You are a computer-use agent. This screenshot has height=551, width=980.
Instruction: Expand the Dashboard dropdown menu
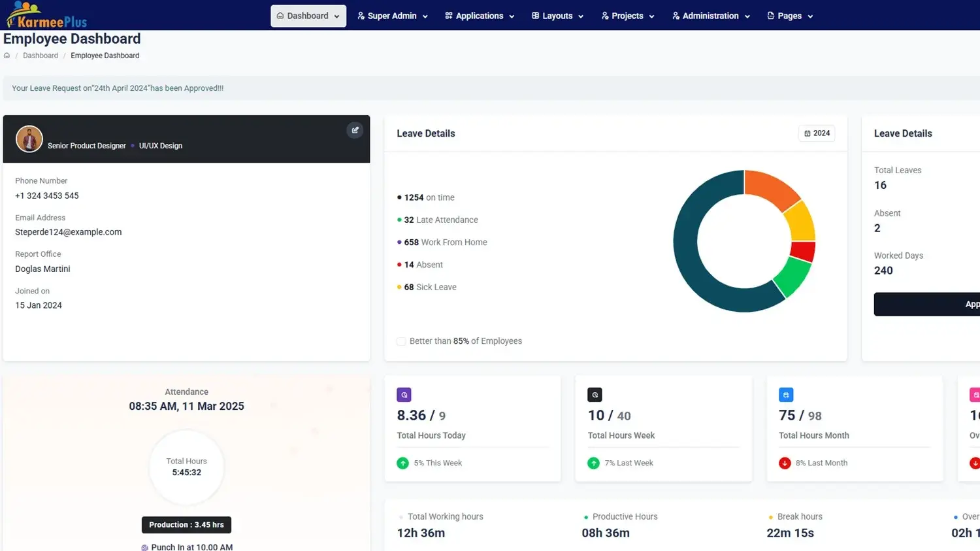(308, 16)
